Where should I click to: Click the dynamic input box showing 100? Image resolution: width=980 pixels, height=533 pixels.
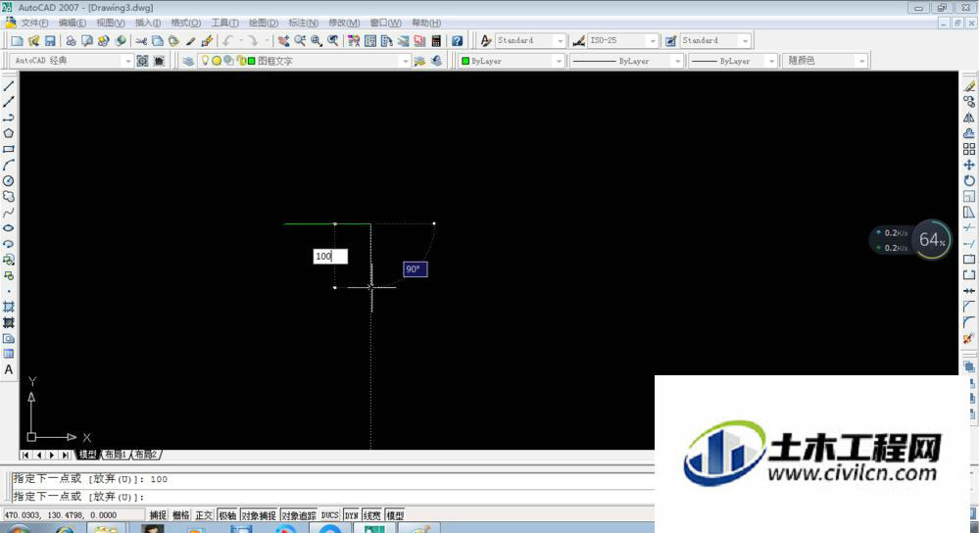coord(330,256)
